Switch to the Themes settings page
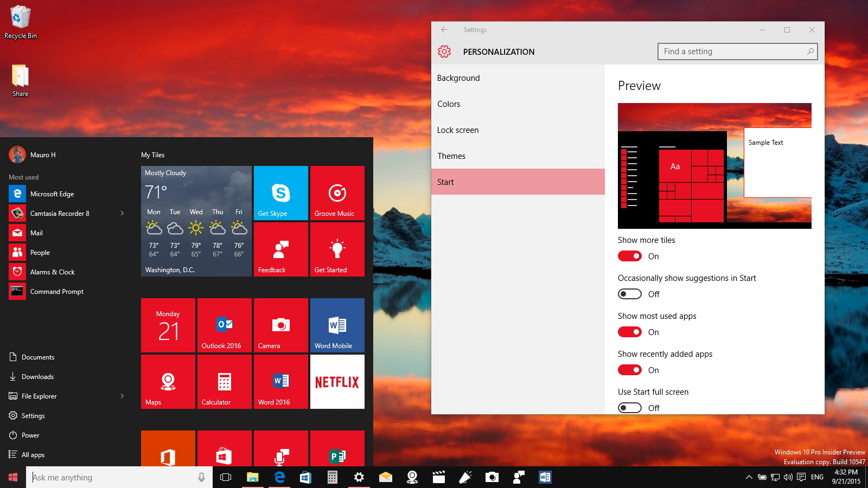This screenshot has width=868, height=488. point(451,156)
